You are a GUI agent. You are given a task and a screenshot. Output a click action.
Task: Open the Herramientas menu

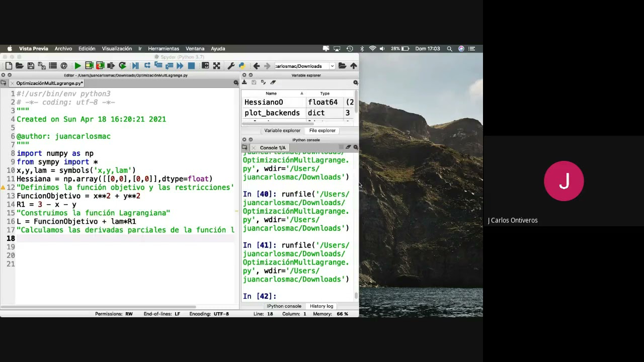tap(164, 49)
